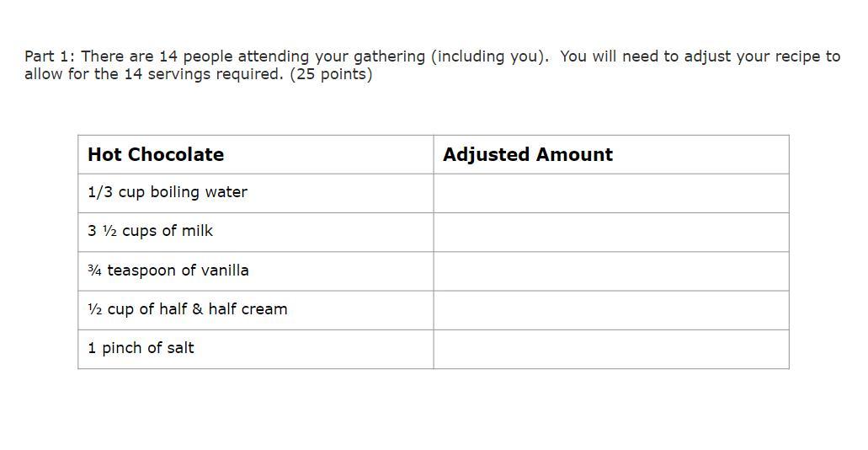The width and height of the screenshot is (868, 450).
Task: Click the '½ cup of half & half cream' cell
Action: point(256,310)
